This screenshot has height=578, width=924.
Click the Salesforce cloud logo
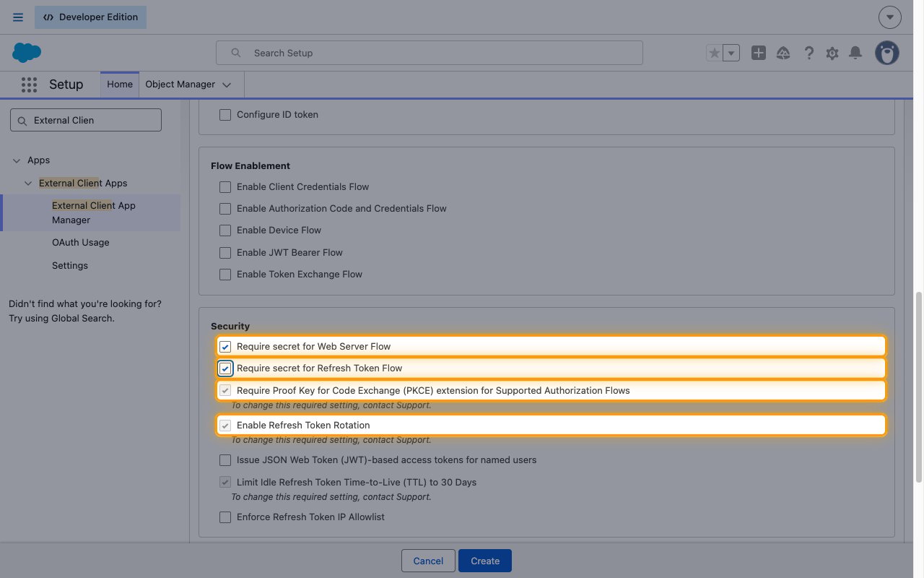[27, 53]
